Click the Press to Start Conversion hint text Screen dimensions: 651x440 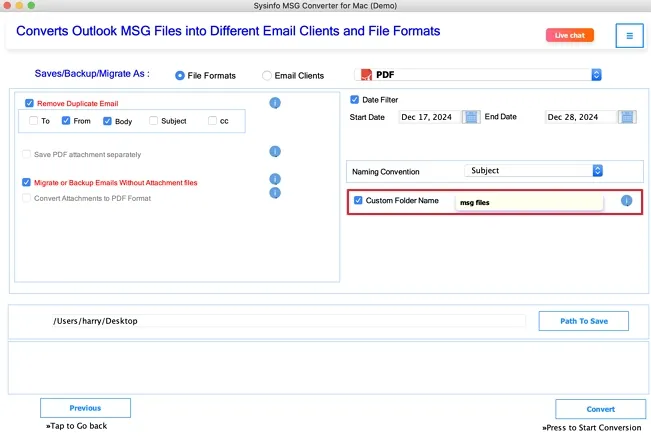point(592,428)
